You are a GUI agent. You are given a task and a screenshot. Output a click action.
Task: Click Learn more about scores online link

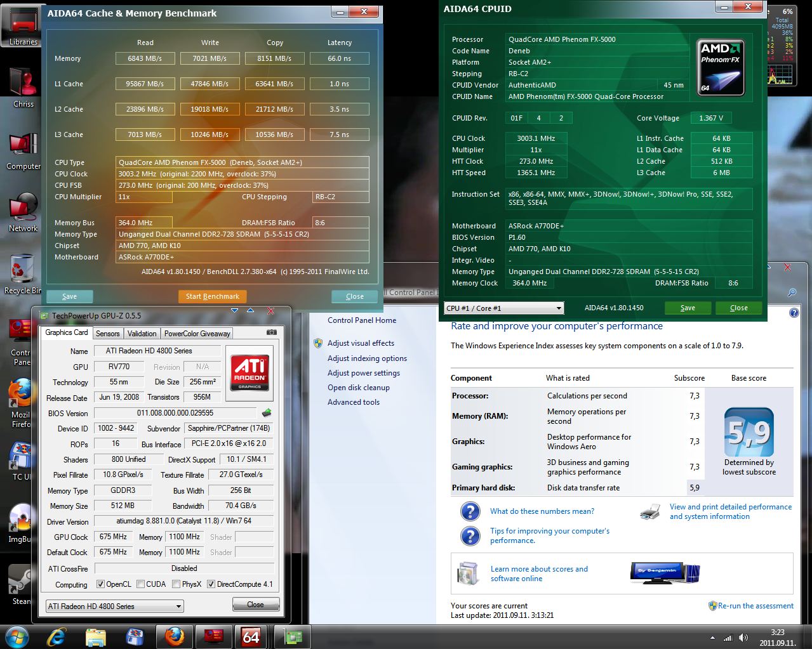[x=539, y=574]
